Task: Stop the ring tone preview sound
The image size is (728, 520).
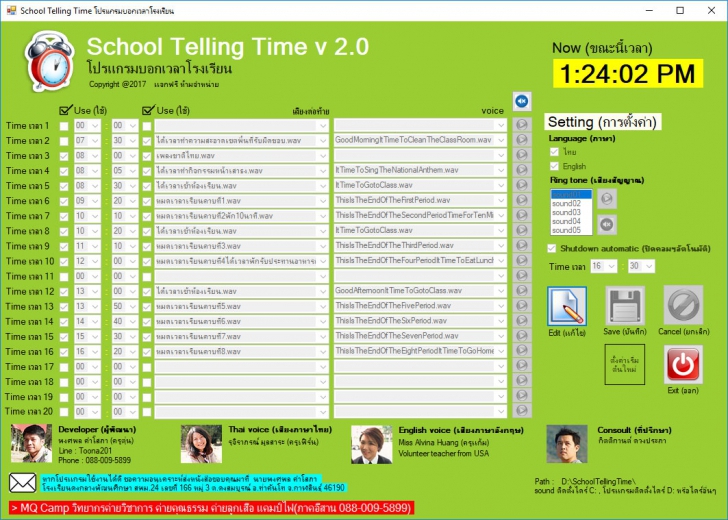Action: (606, 225)
